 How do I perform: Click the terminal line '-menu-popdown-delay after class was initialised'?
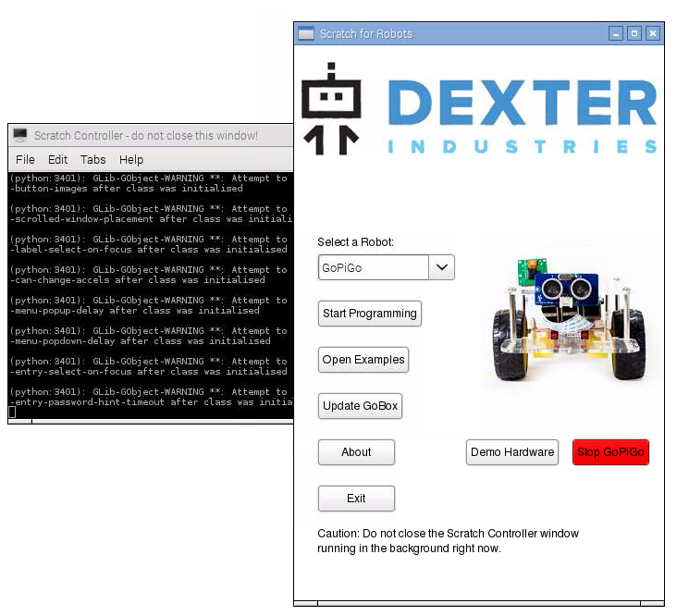141,341
